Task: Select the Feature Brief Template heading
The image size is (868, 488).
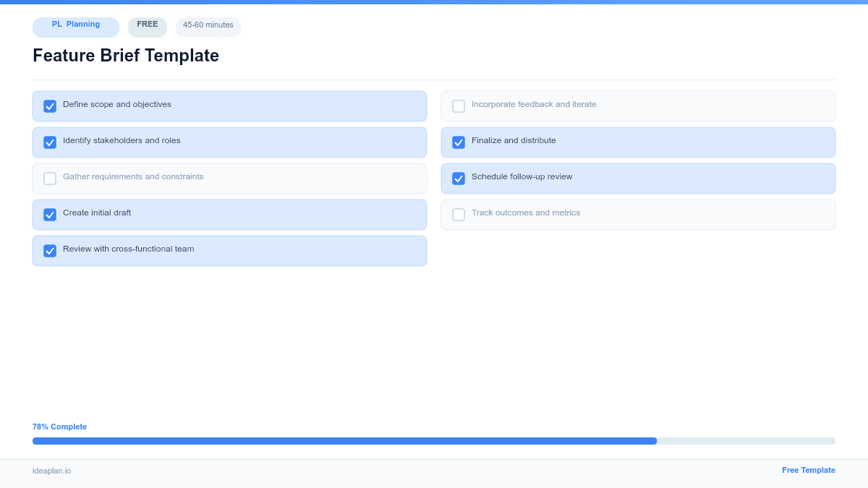Action: tap(125, 56)
